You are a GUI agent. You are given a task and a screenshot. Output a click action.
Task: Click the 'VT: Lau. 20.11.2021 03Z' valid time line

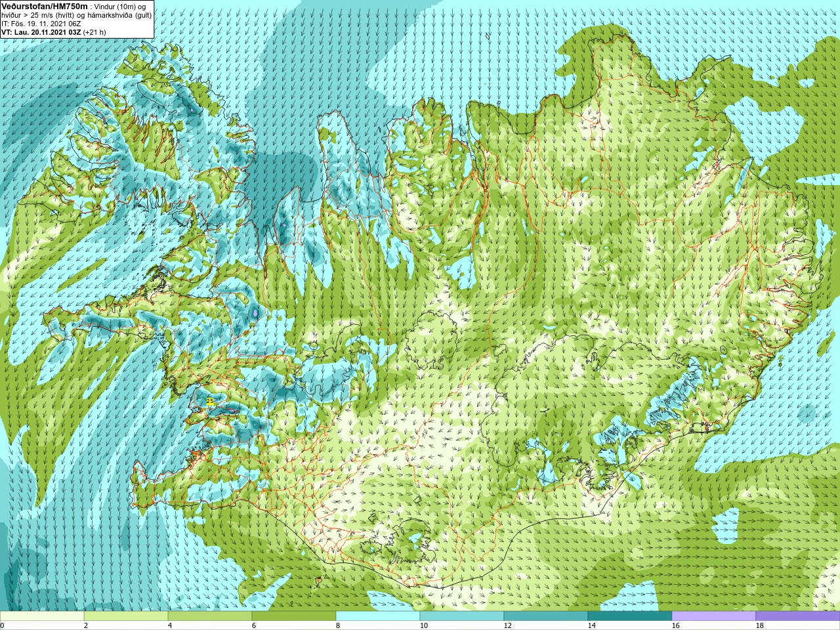click(41, 32)
